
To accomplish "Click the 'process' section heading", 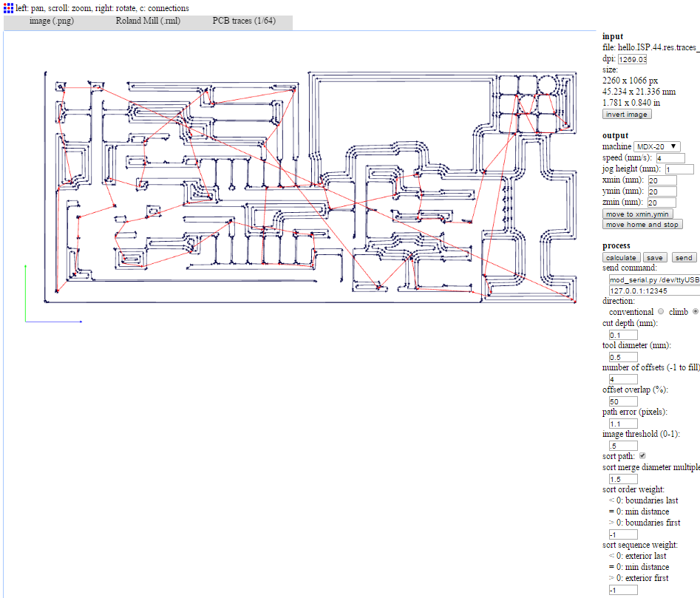I will (616, 245).
